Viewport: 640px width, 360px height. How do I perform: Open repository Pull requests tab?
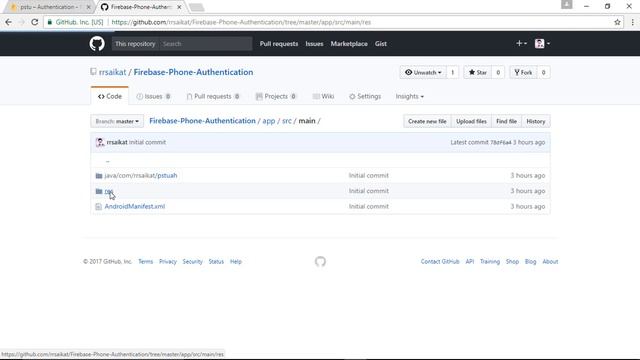(x=213, y=96)
